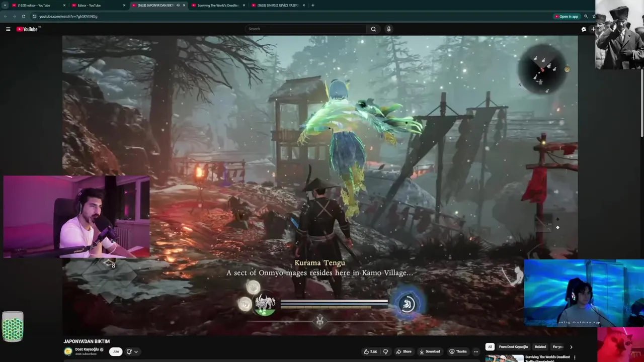Screen dimensions: 644x362
Task: Open the more actions three-dot menu
Action: click(x=476, y=352)
